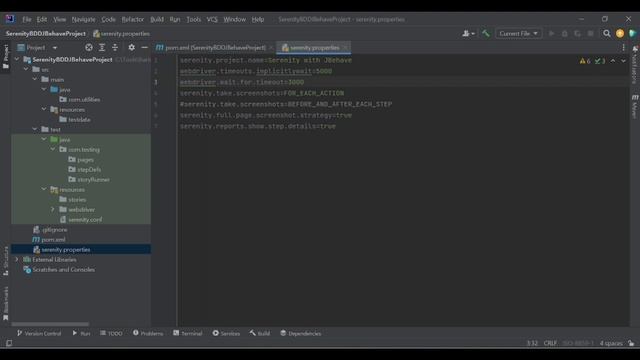This screenshot has height=360, width=640.
Task: Hide the Project tool window
Action: (x=144, y=48)
